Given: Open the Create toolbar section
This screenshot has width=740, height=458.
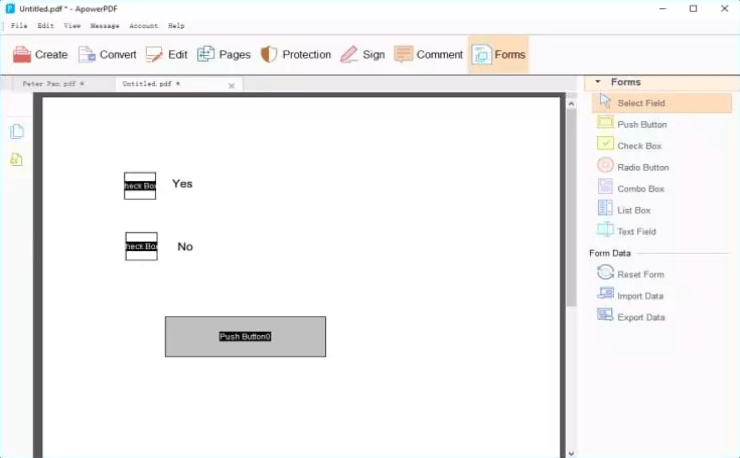Looking at the screenshot, I should pyautogui.click(x=40, y=55).
